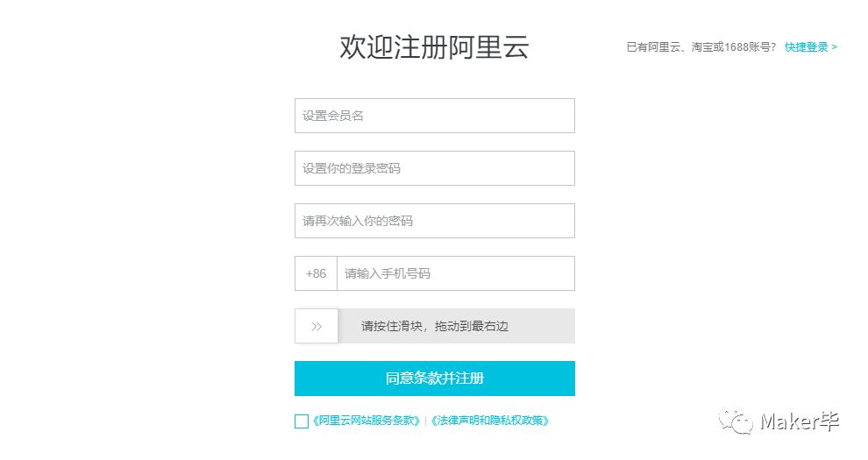Focus the 请再次输入你的密码 confirm field
Image resolution: width=868 pixels, height=460 pixels.
point(435,221)
